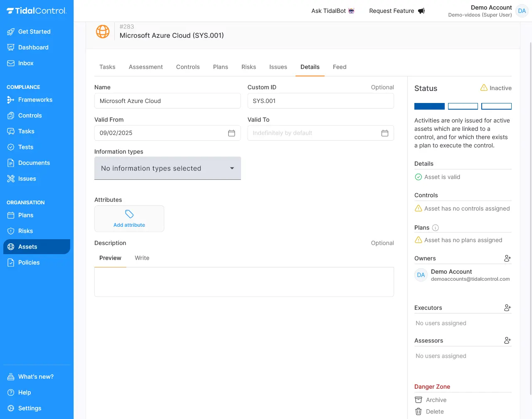Switch to the Assessment tab

pos(145,67)
